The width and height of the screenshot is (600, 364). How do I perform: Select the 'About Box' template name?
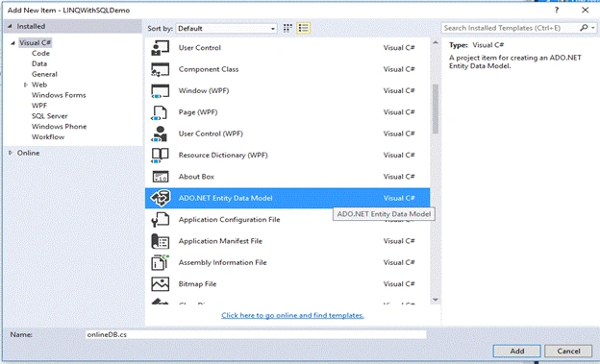point(196,177)
